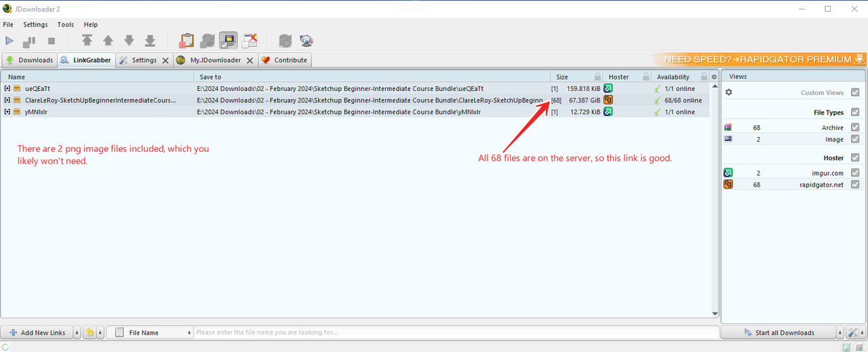Uncheck the rapidgator.net filter checkbox

(855, 184)
